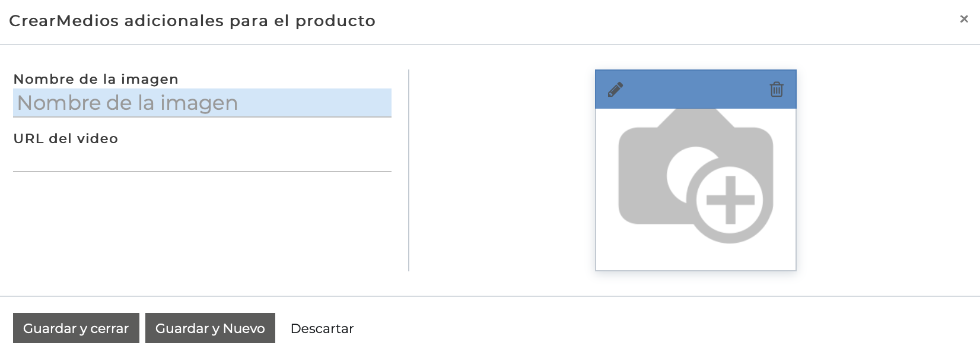Select the camera placeholder picture
This screenshot has height=361, width=980.
pos(696,176)
